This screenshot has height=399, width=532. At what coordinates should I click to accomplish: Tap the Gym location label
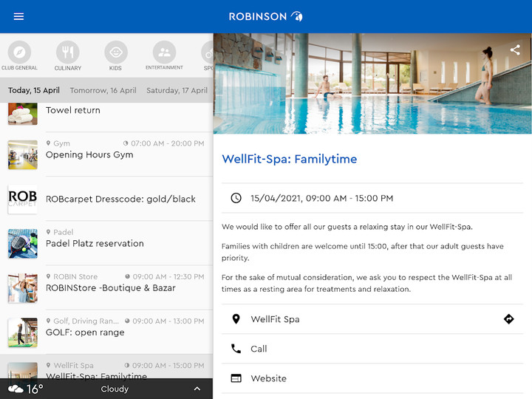click(x=61, y=143)
